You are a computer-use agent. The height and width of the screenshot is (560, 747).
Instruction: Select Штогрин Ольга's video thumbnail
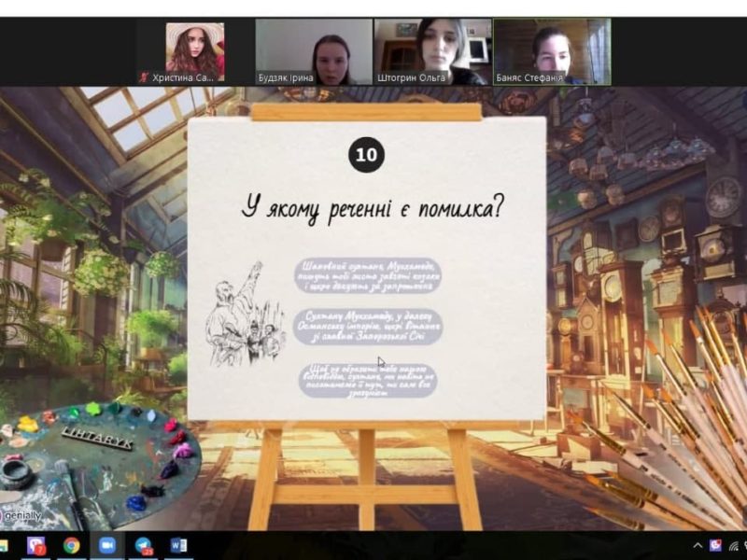pos(432,52)
